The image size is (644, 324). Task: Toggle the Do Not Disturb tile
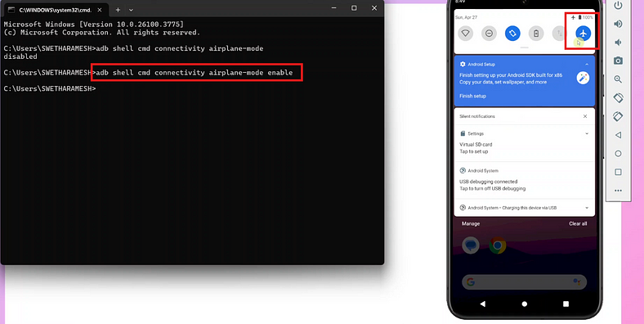489,34
